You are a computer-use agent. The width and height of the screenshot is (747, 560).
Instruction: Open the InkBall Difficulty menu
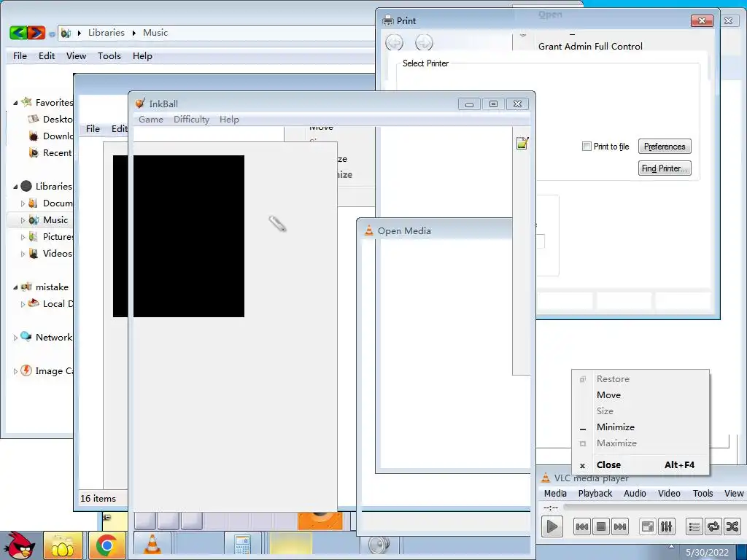point(191,119)
